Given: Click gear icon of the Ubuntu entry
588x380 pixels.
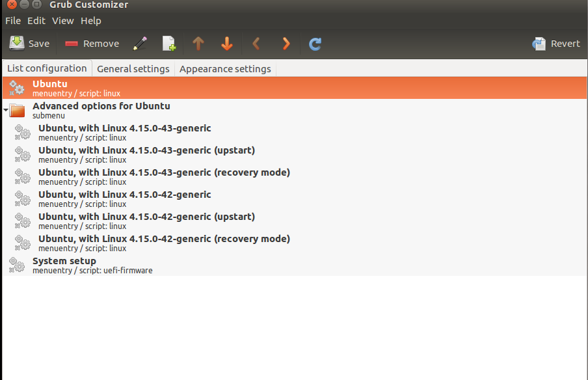Looking at the screenshot, I should coord(17,88).
